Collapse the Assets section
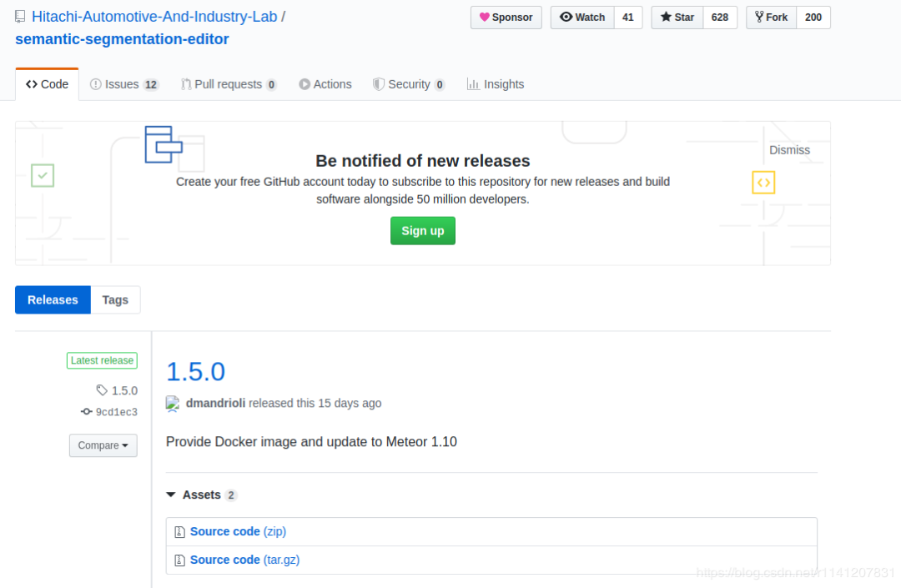 (201, 495)
